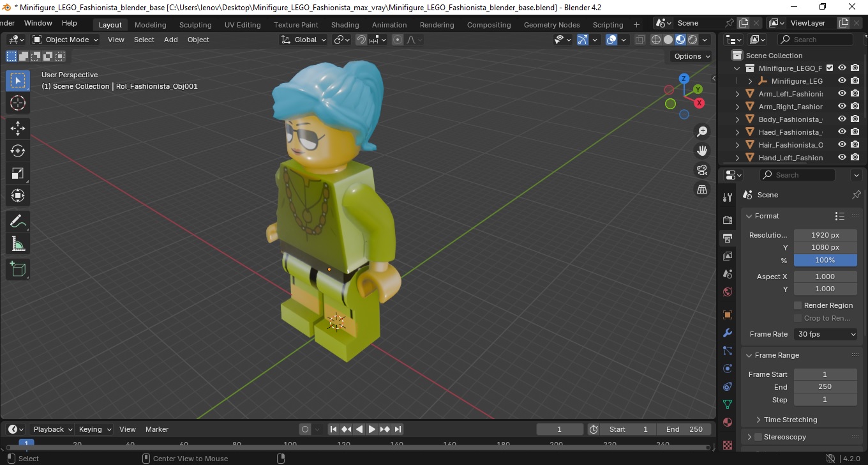The width and height of the screenshot is (868, 465).
Task: Open the Options dropdown
Action: click(x=692, y=56)
